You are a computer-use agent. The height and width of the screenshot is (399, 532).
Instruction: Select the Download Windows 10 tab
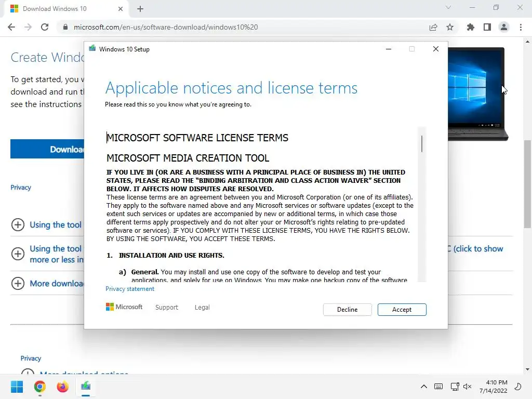66,9
